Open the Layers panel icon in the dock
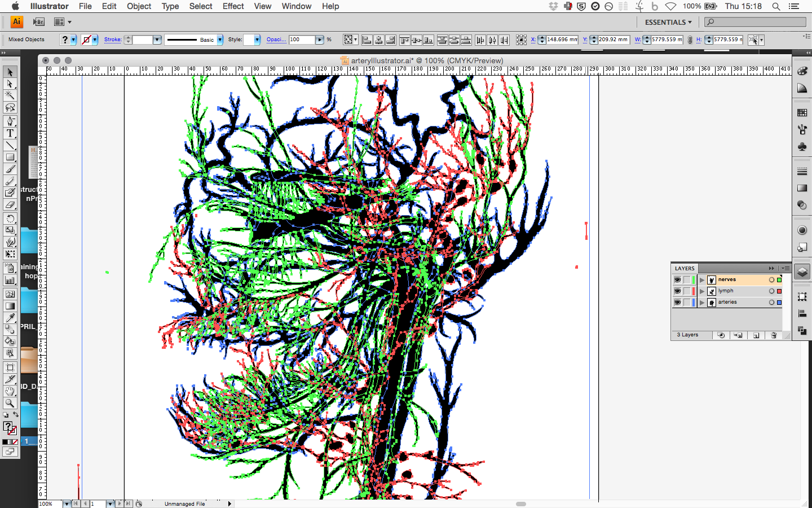 pos(802,272)
